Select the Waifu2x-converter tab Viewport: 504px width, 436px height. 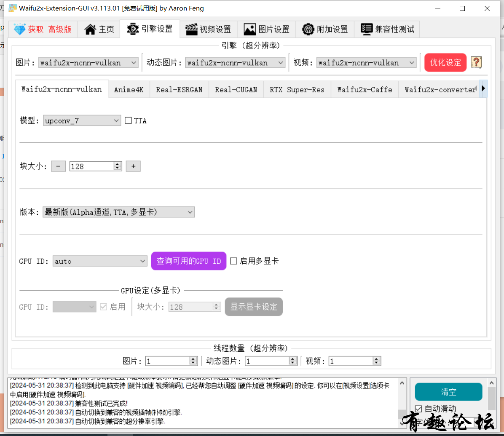[x=439, y=90]
